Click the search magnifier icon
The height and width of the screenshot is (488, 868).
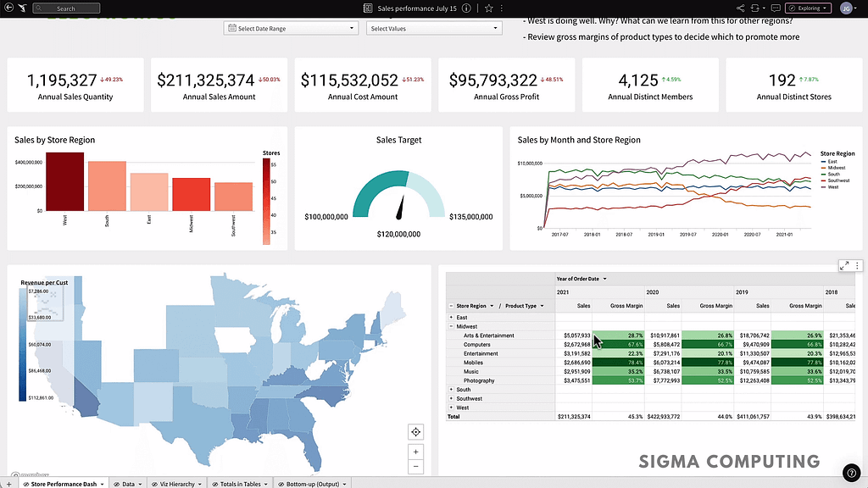pos(39,8)
